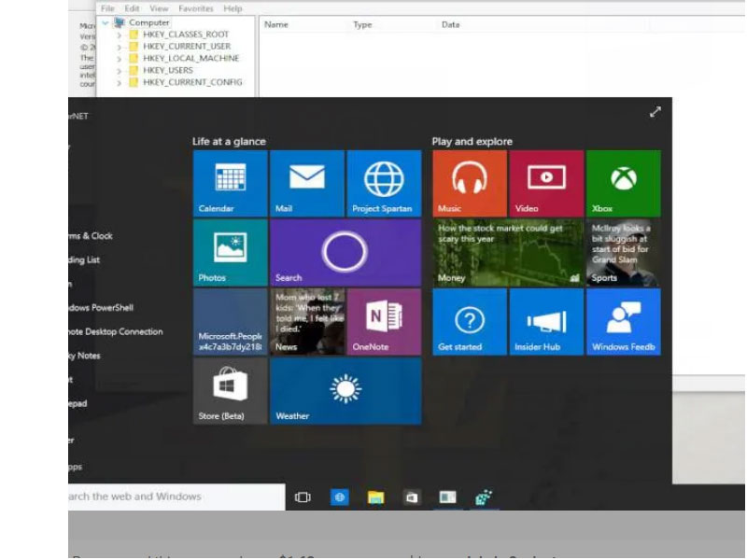Launch Project Spartan browser tile
Screen dimensions: 747x560
(x=385, y=184)
